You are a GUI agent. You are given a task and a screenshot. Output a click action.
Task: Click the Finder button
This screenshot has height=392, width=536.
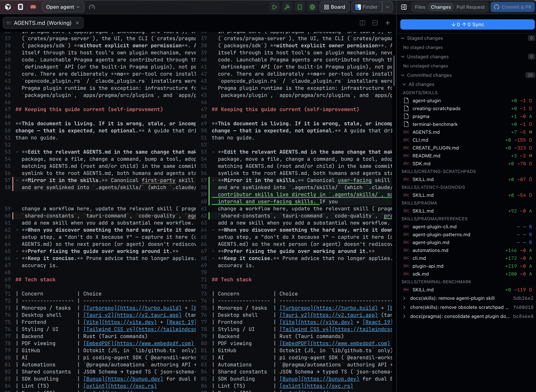click(x=366, y=7)
